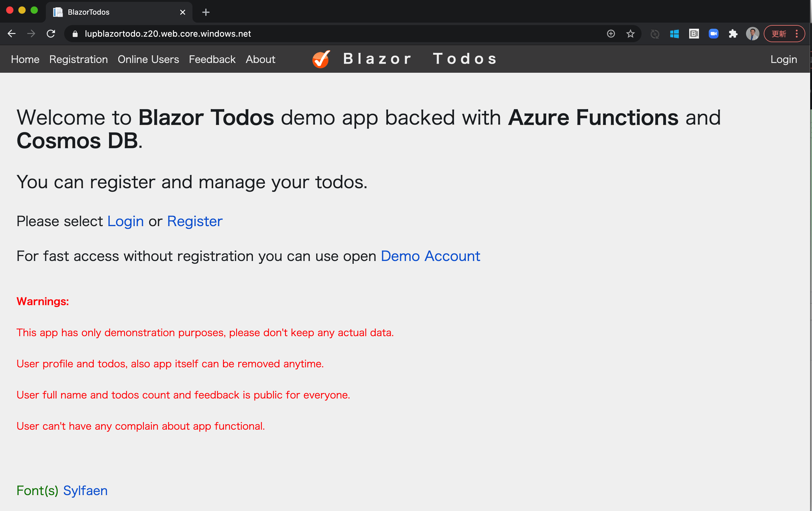The height and width of the screenshot is (511, 812).
Task: Open the Online Users page
Action: pos(148,59)
